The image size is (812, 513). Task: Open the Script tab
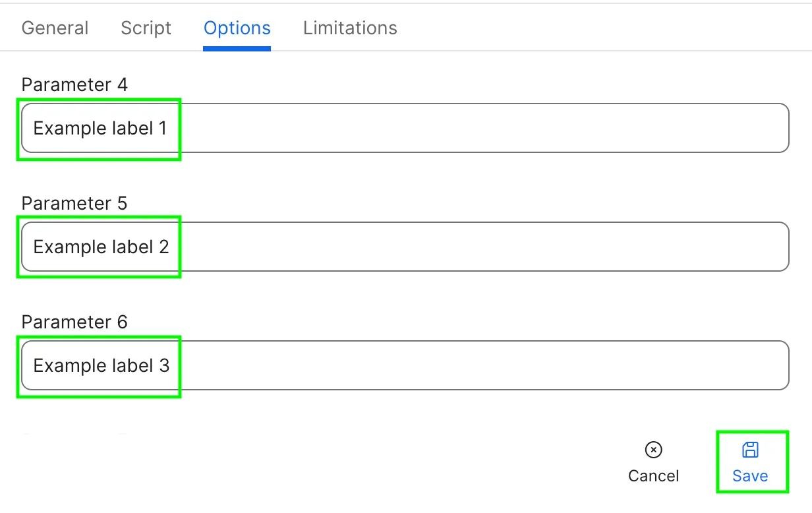(x=146, y=28)
